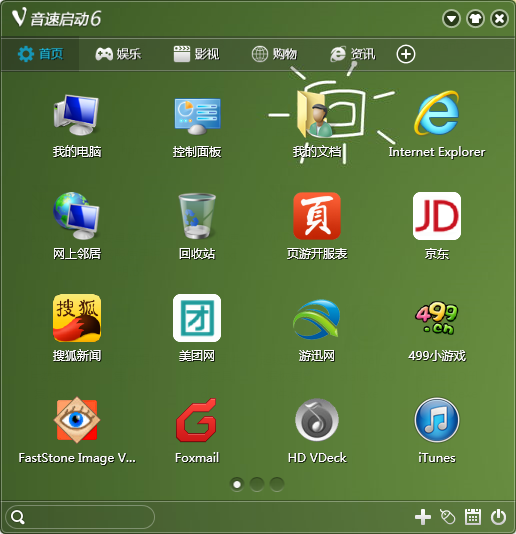516x534 pixels.
Task: Select first page indicator dot
Action: pyautogui.click(x=237, y=484)
